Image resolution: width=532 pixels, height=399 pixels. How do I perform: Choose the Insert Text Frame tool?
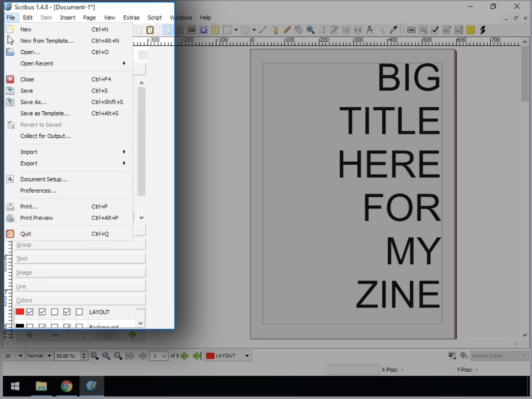coord(180,30)
